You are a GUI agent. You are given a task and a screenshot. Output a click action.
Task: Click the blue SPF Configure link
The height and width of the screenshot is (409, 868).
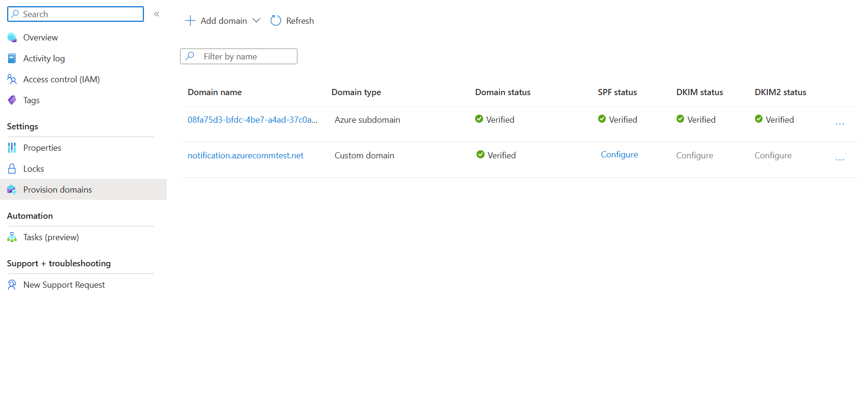pos(619,155)
